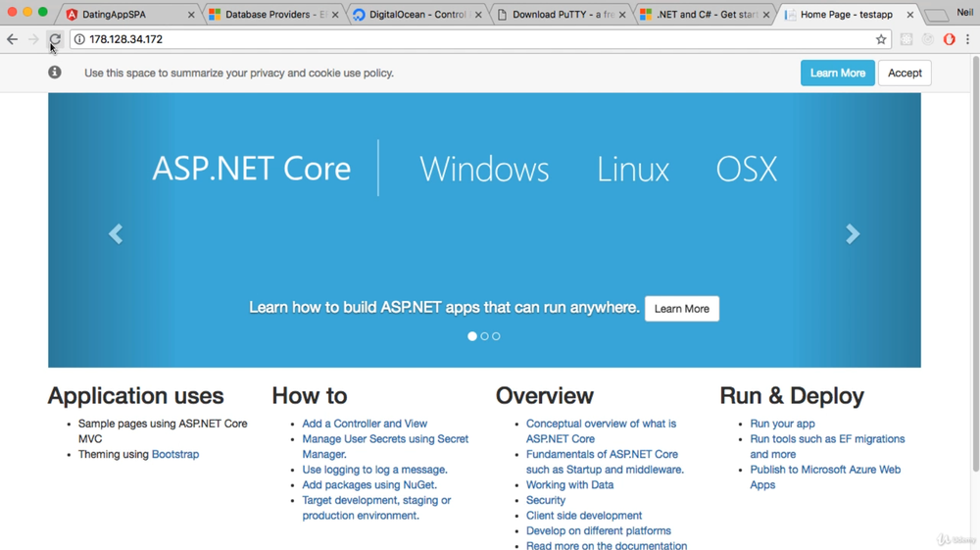Open Use logging to log a message
This screenshot has height=550, width=980.
click(374, 470)
